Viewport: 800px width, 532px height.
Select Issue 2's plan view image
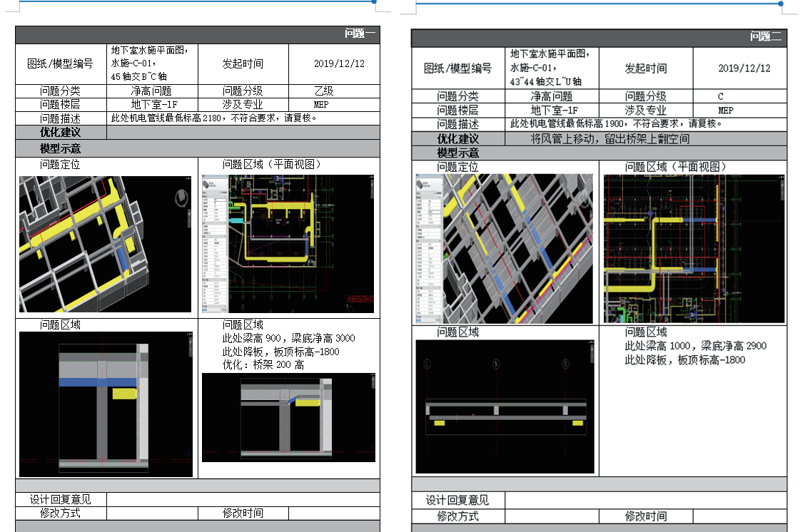693,248
